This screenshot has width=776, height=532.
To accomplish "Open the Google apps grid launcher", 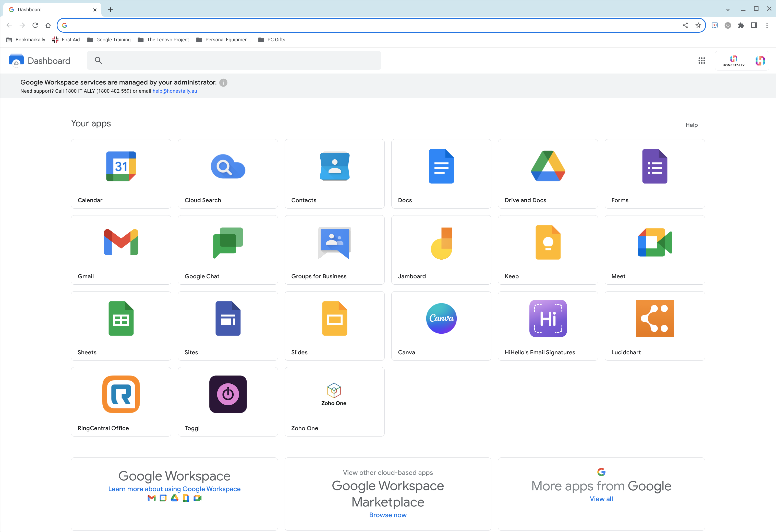I will click(x=701, y=61).
